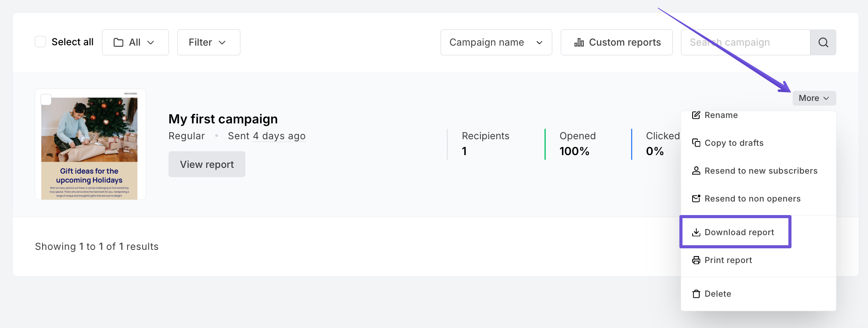The width and height of the screenshot is (868, 328).
Task: Choose Resend to new subscribers
Action: pos(758,171)
